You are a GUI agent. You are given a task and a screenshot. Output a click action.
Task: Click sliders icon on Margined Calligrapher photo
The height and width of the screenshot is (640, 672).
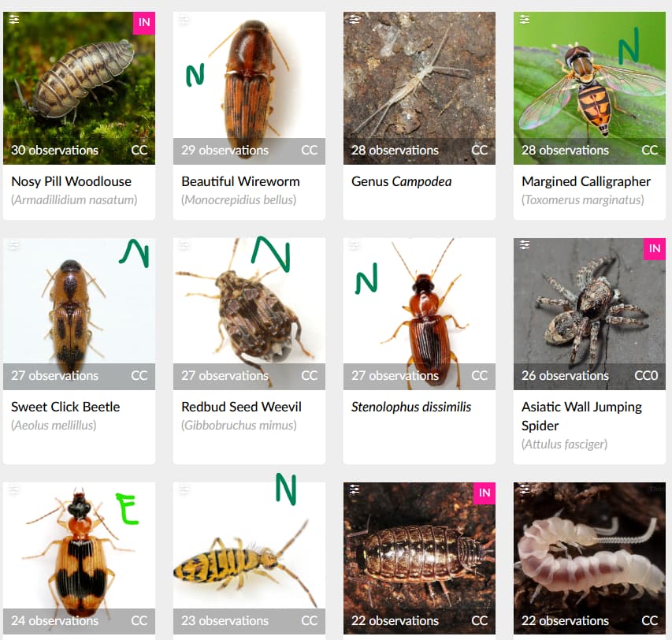[x=525, y=19]
